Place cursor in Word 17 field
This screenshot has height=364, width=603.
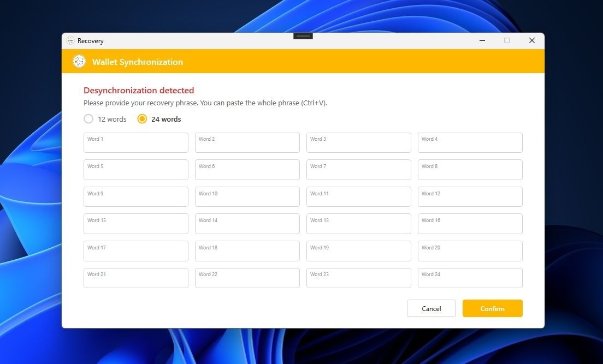click(x=136, y=251)
